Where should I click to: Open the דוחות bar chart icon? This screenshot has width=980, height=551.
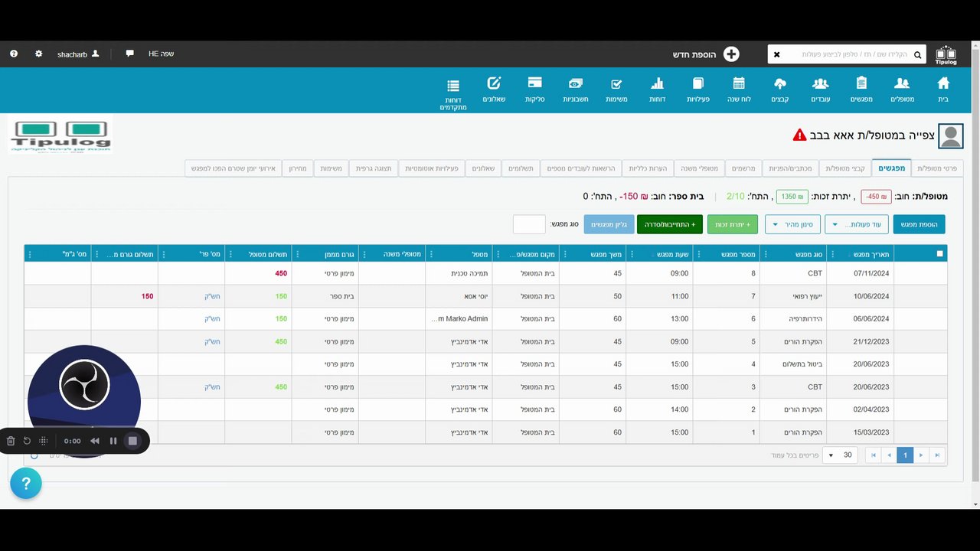coord(658,83)
